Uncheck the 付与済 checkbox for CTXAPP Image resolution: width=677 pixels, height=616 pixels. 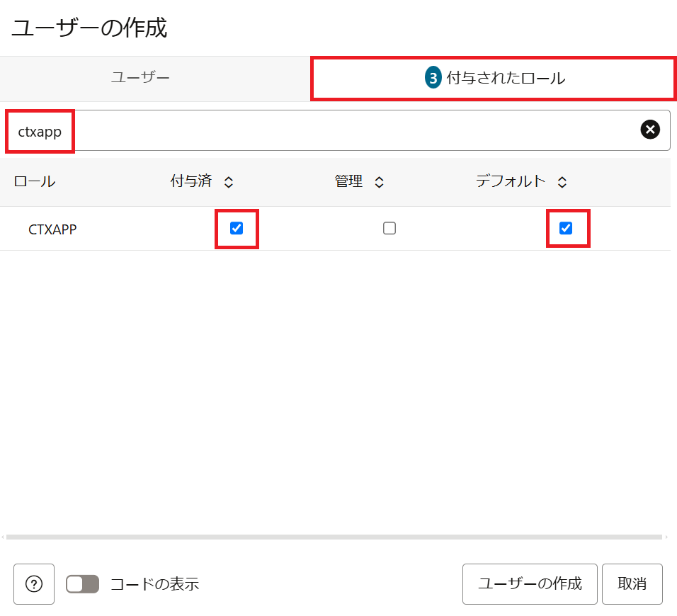[237, 228]
